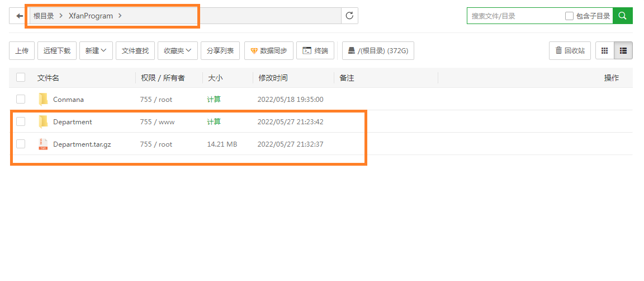The height and width of the screenshot is (281, 644).
Task: Click permission 755 / www of Department
Action: [157, 122]
